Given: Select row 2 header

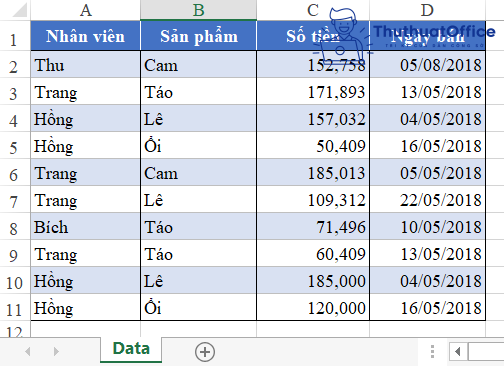Looking at the screenshot, I should pos(15,65).
